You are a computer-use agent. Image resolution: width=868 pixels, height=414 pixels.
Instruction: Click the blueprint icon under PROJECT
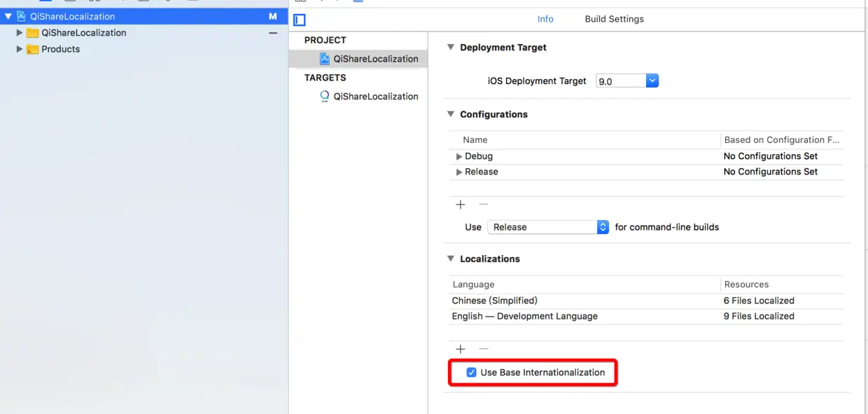[325, 59]
